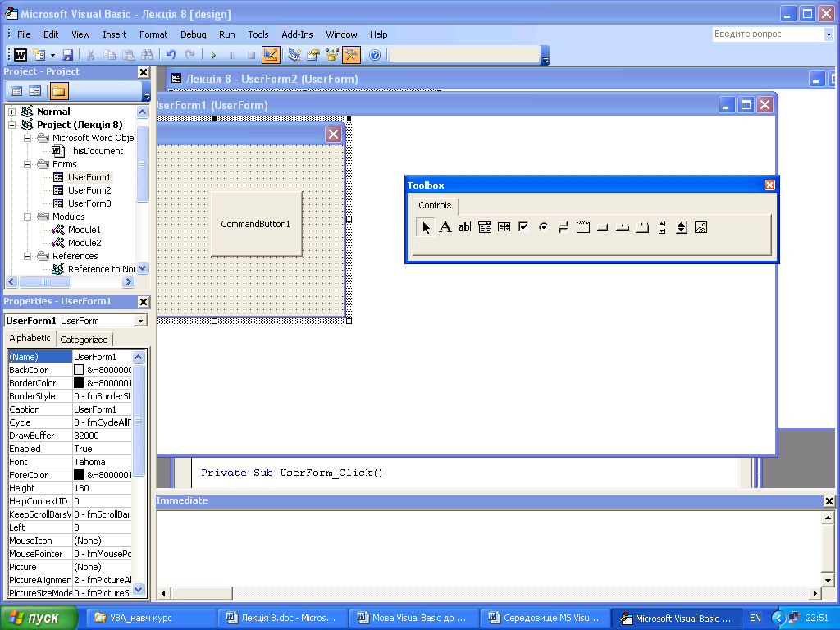Image resolution: width=840 pixels, height=630 pixels.
Task: Undo the last action
Action: click(x=171, y=55)
